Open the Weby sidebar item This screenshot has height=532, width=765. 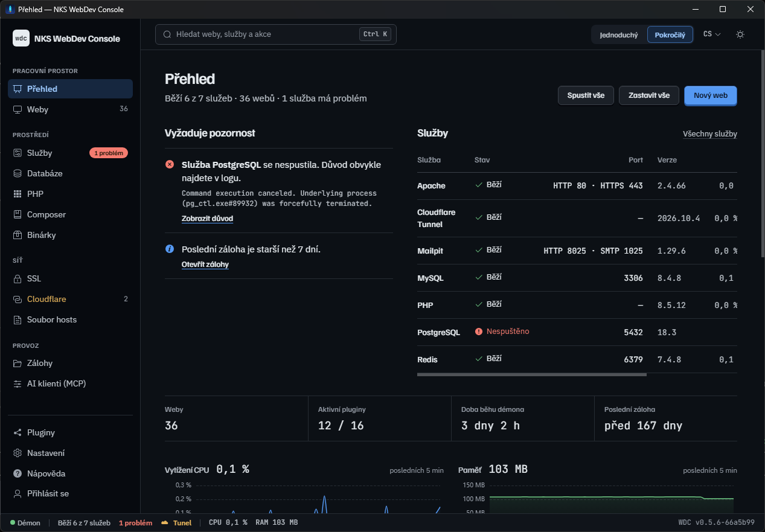pos(70,109)
